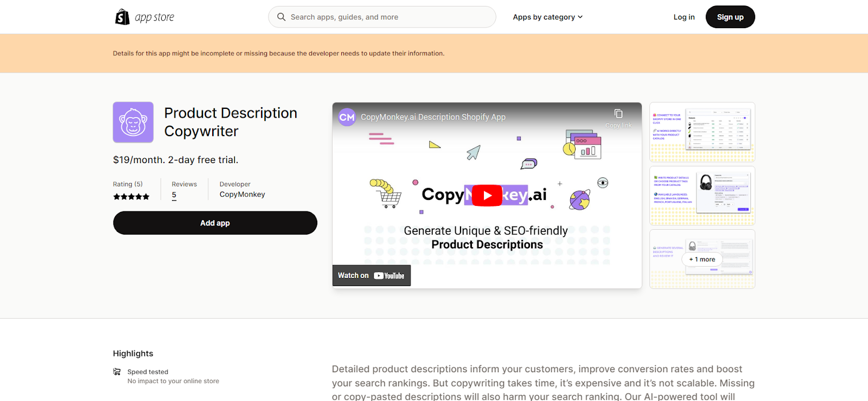Open the video title CopyMonkey.ai Description Shopify App
868x401 pixels.
pos(433,117)
